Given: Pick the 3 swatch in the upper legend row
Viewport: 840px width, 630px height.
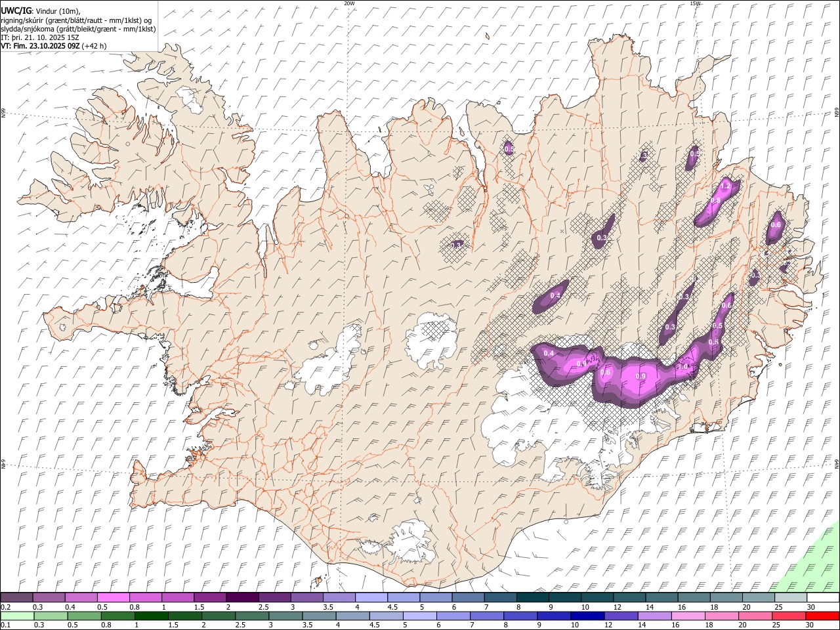Looking at the screenshot, I should tap(306, 598).
